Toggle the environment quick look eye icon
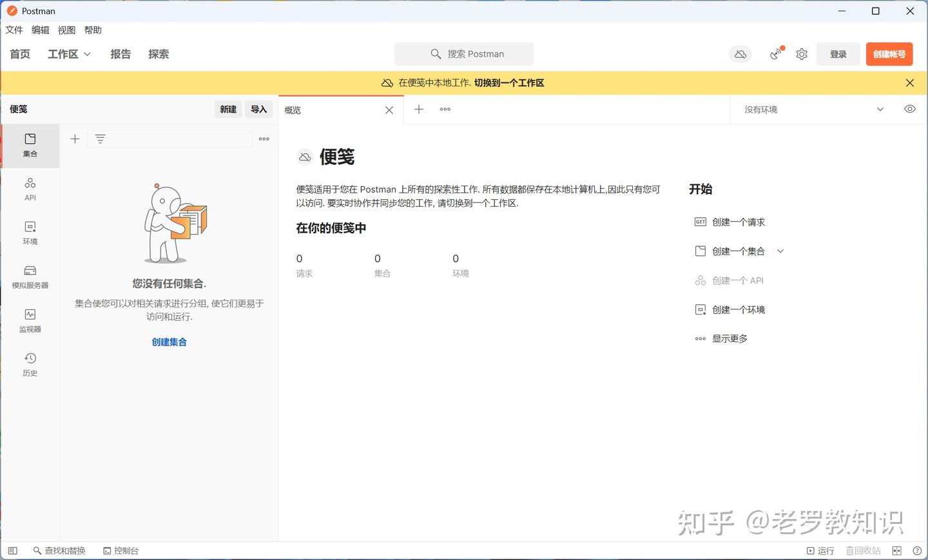Screen dimensions: 928x560 pos(910,109)
